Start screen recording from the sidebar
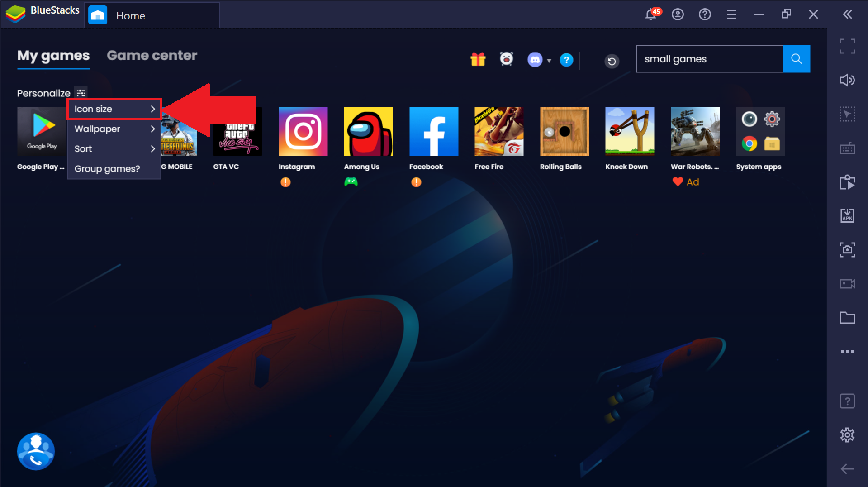Viewport: 868px width, 487px height. click(x=847, y=284)
